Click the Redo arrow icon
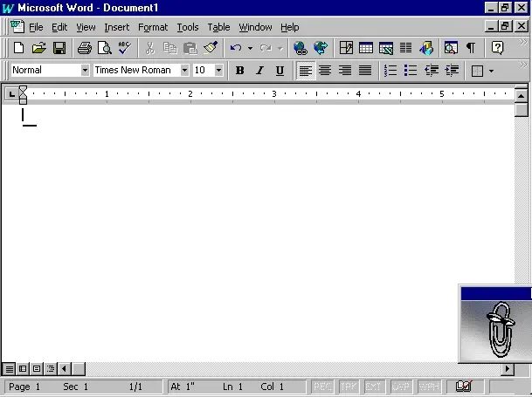Viewport: 532px width, 397px height. (266, 48)
